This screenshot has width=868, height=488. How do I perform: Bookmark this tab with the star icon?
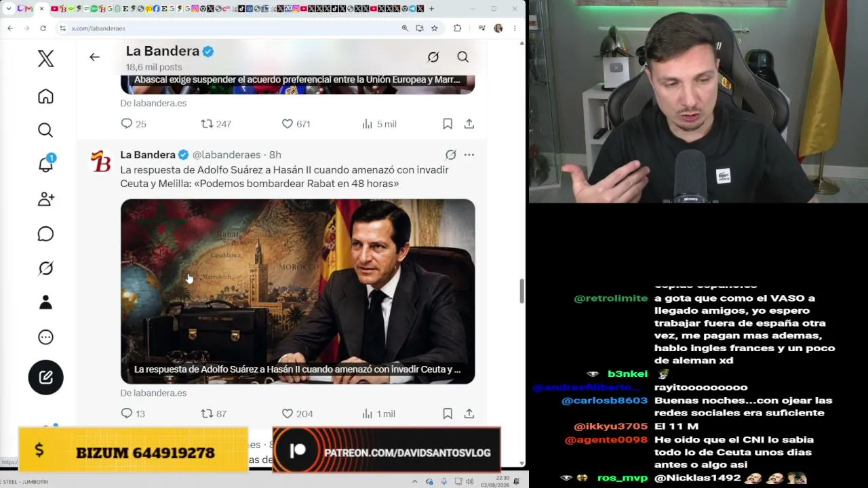click(x=435, y=28)
